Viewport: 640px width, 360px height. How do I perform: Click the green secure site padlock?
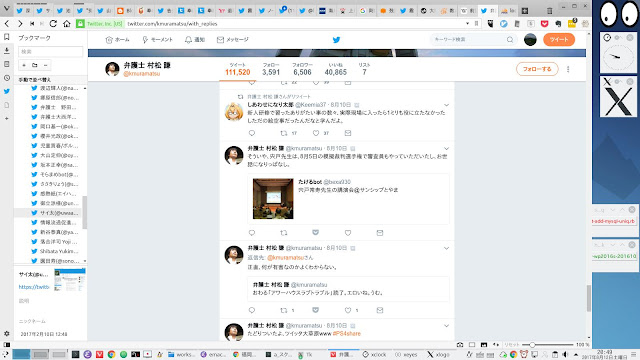pyautogui.click(x=80, y=24)
